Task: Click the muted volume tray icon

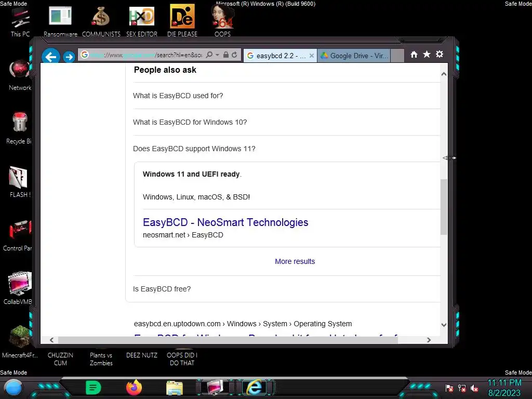Action: pyautogui.click(x=474, y=388)
